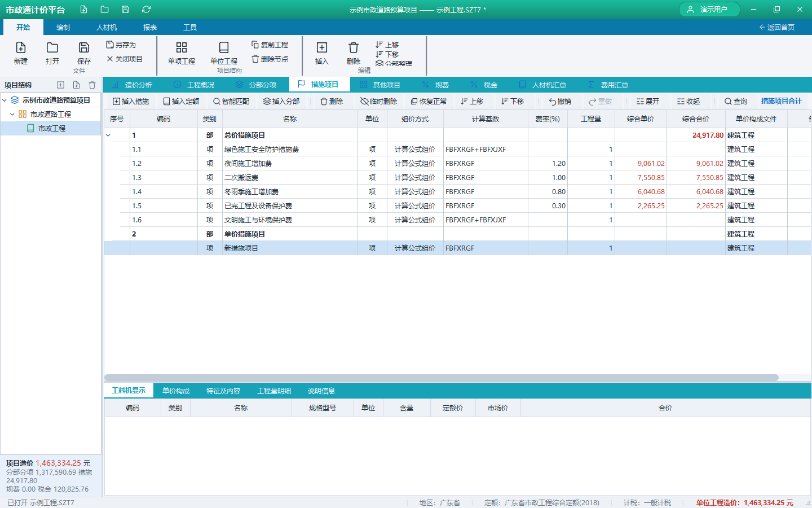Click 临时删除 in the measures toolbar

pyautogui.click(x=379, y=102)
